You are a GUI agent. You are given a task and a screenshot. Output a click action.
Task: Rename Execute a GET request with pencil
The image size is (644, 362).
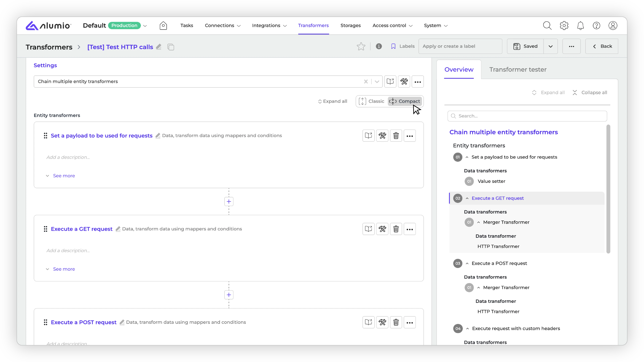tap(118, 229)
